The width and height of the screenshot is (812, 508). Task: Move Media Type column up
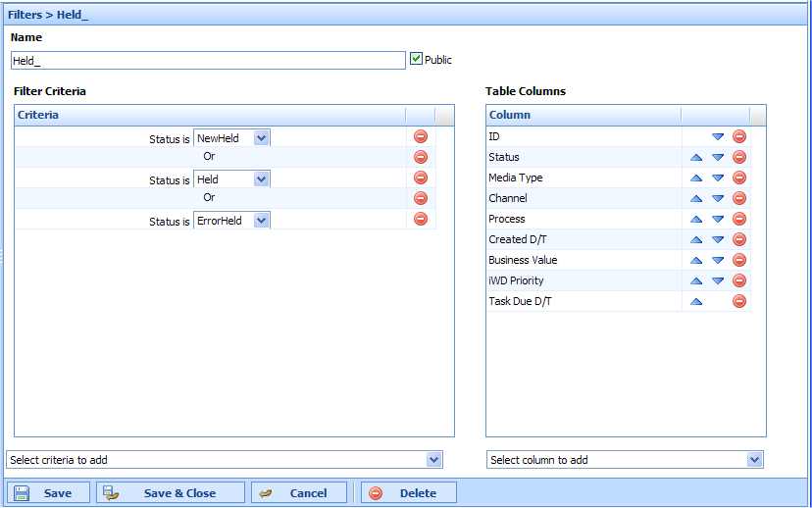pyautogui.click(x=696, y=178)
